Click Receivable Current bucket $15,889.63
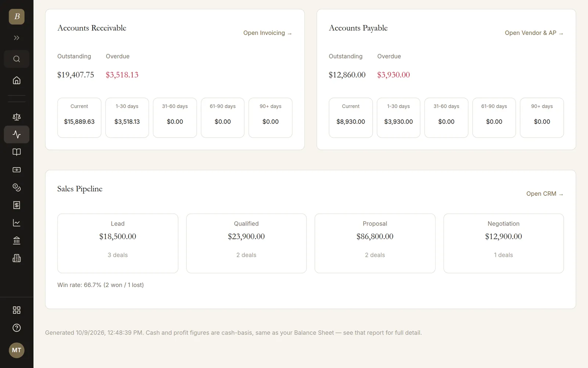Screen dimensions: 588x368 pyautogui.click(x=79, y=118)
